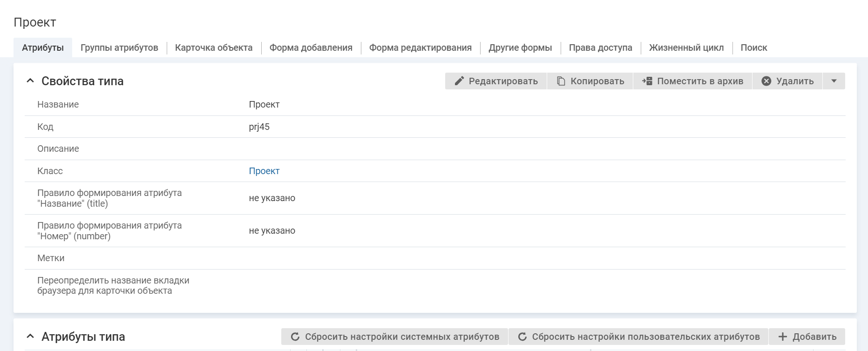Image resolution: width=868 pixels, height=351 pixels.
Task: Switch to the Жизненный цикл tab
Action: (x=686, y=47)
